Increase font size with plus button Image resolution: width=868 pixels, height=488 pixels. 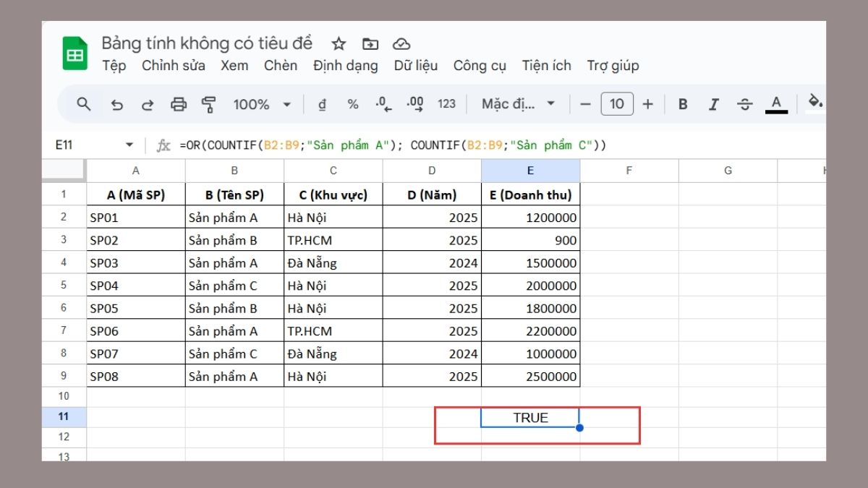click(x=648, y=104)
